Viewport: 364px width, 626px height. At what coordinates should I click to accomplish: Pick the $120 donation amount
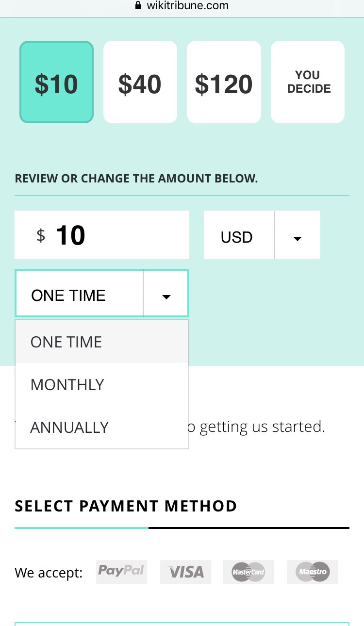[224, 82]
